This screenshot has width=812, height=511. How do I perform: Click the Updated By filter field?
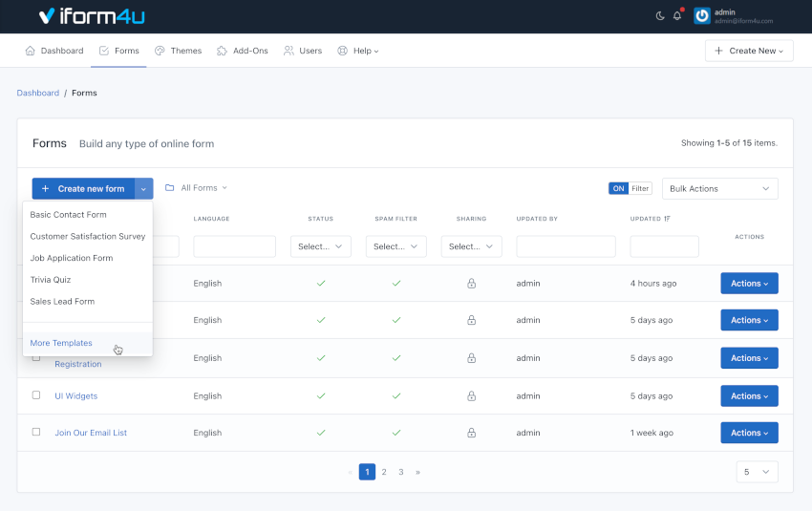click(x=566, y=246)
